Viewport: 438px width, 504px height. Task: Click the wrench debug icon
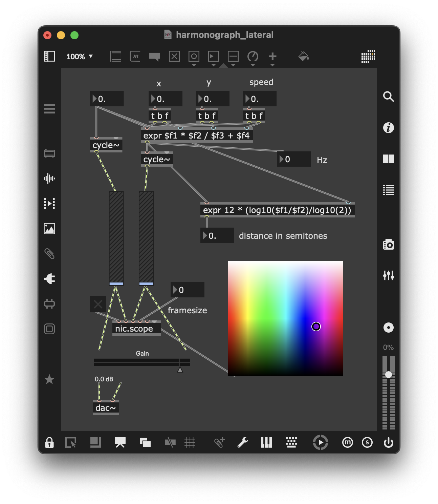[243, 442]
